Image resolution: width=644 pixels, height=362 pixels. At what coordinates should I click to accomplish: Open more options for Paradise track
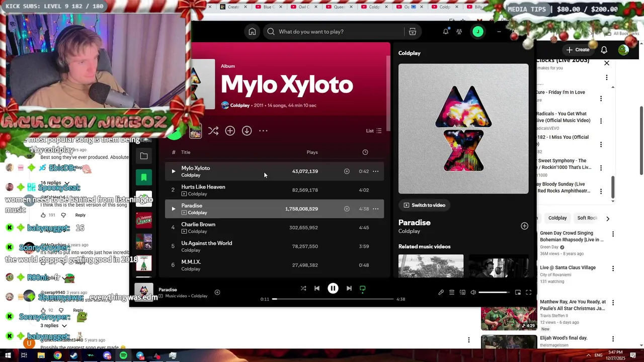[375, 209]
